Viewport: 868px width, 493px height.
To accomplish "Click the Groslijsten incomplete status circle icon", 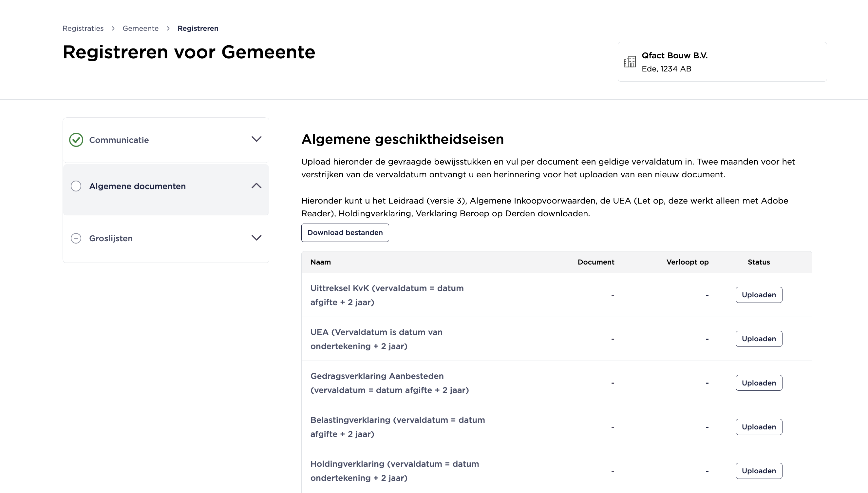I will [x=76, y=238].
